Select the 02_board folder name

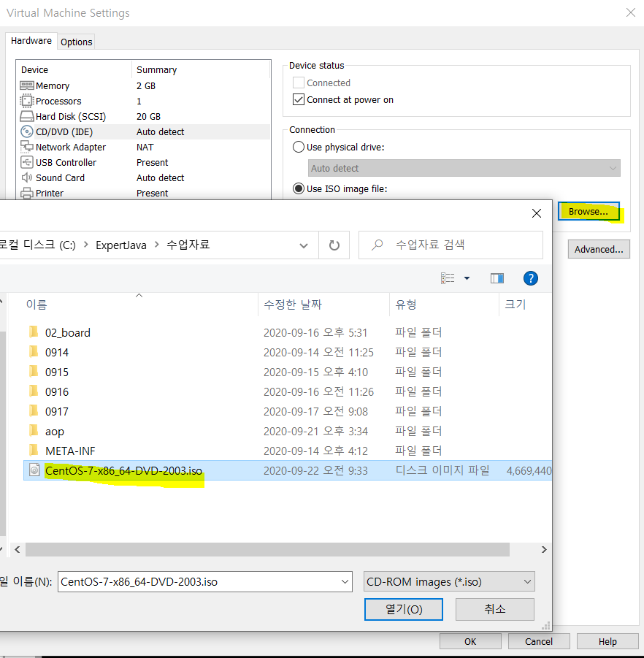pyautogui.click(x=68, y=332)
